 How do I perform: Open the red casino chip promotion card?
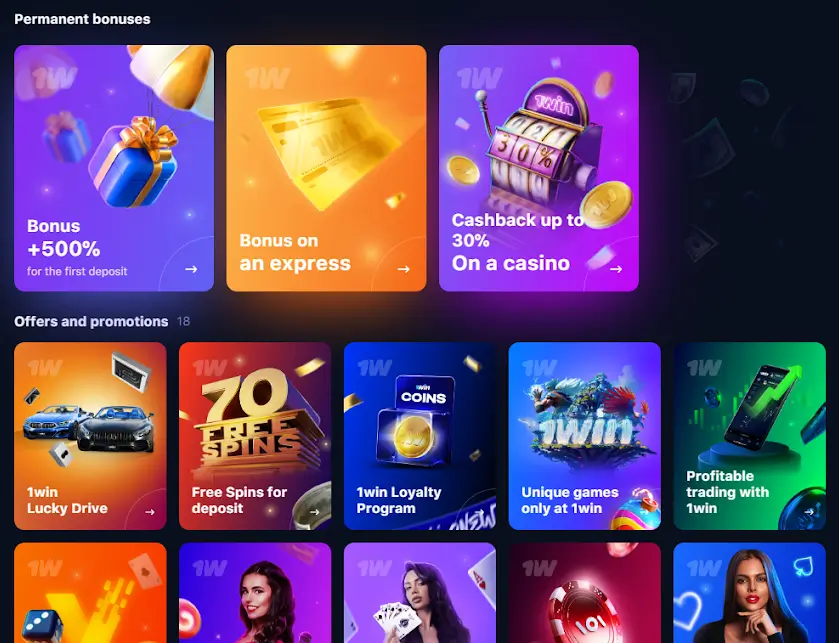coord(585,593)
